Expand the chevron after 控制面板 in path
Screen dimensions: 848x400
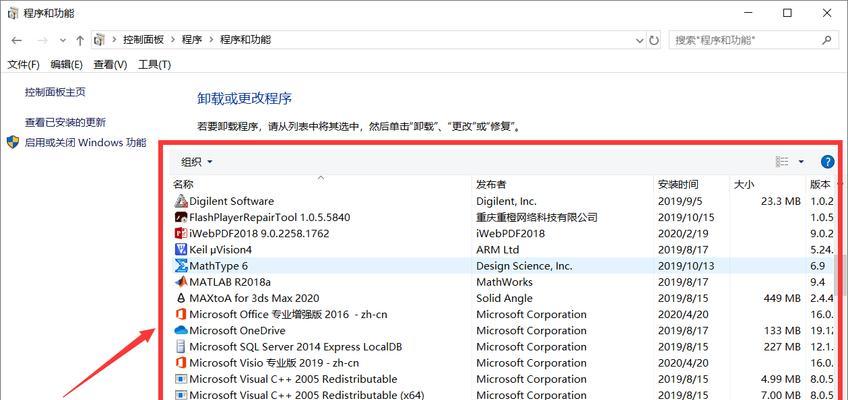[173, 39]
